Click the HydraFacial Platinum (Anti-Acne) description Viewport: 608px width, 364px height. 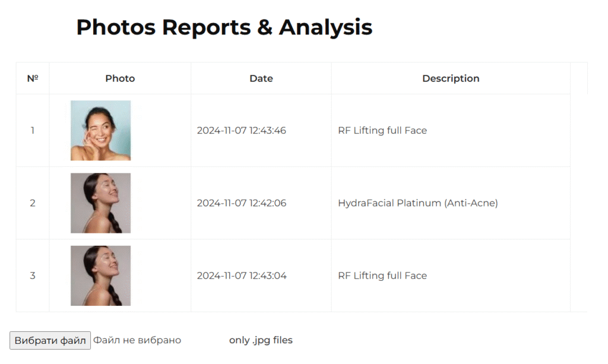(418, 203)
